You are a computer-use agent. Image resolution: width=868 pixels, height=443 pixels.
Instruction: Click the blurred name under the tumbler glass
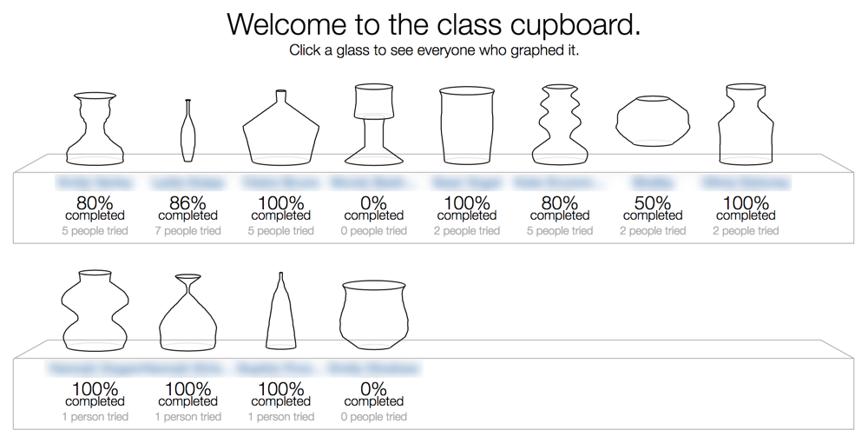[466, 183]
